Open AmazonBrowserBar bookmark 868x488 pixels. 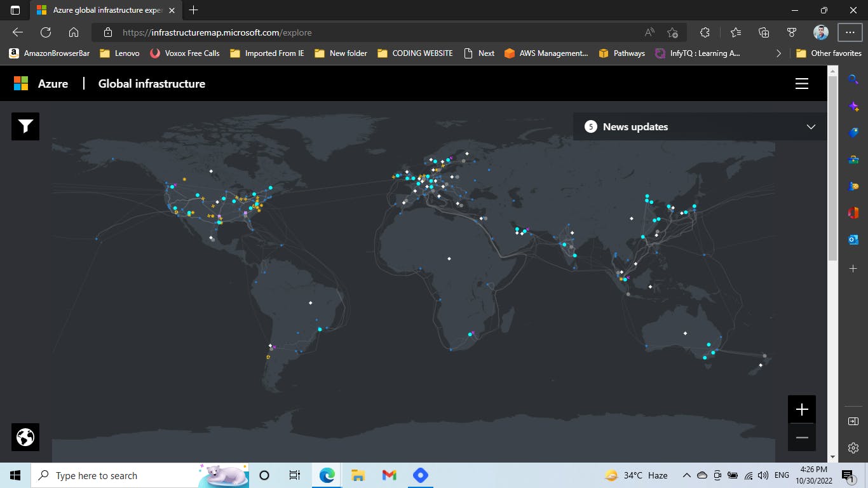click(x=50, y=53)
